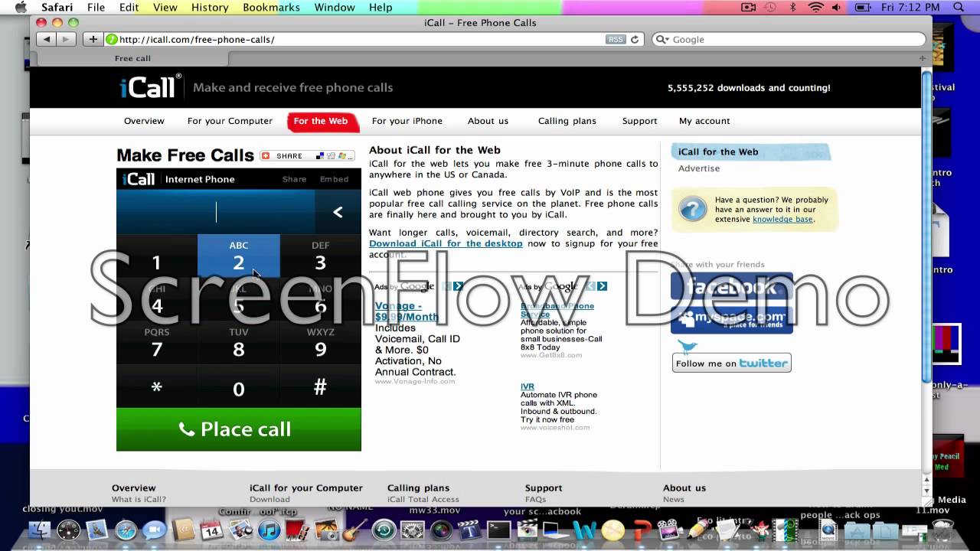Click the dial pad key 1
Screen dimensions: 980x551
(x=156, y=256)
